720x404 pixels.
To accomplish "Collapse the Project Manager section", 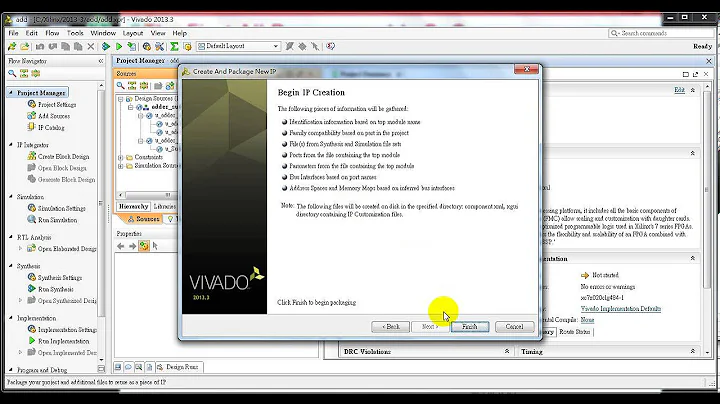I will click(11, 93).
